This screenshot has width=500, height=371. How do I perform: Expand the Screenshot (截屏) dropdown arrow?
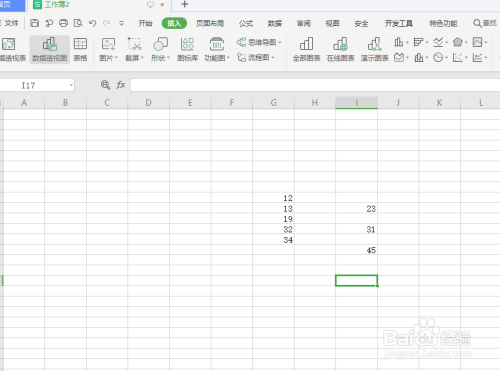point(142,58)
